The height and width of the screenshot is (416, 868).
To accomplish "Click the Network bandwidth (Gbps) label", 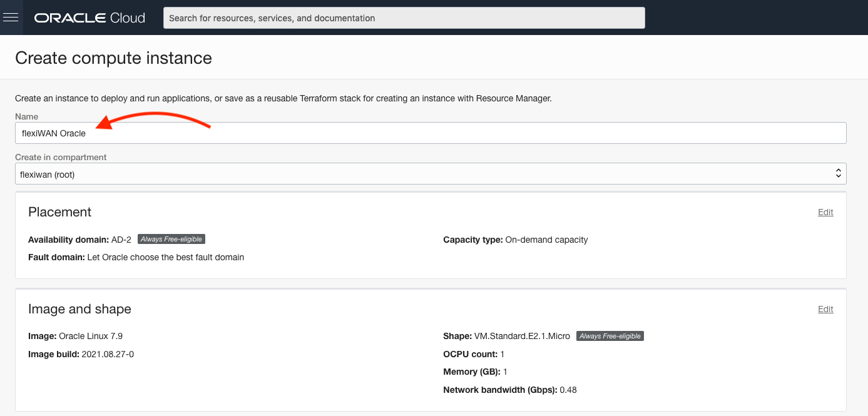I will (x=499, y=390).
